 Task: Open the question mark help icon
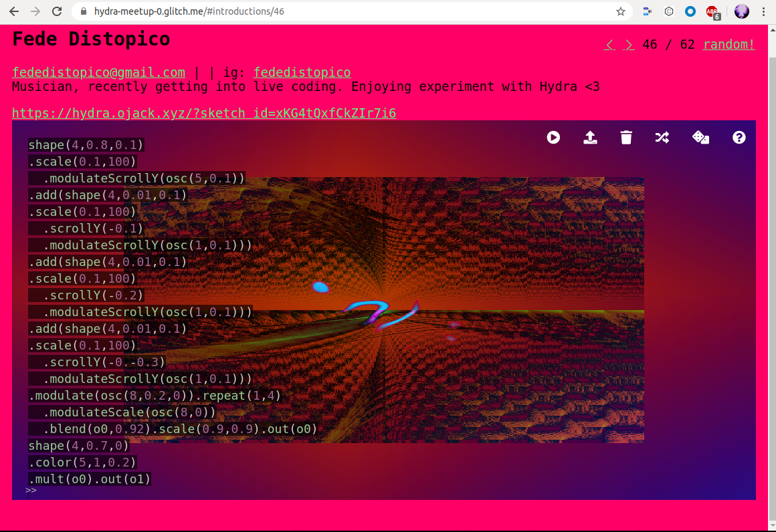click(739, 138)
